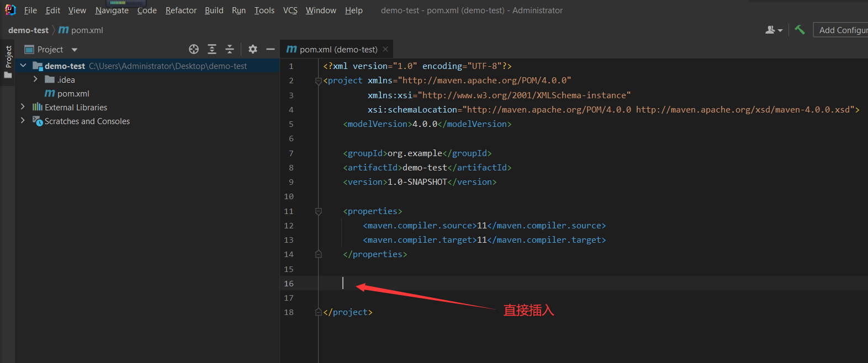Click the Add Configuration button

[841, 30]
